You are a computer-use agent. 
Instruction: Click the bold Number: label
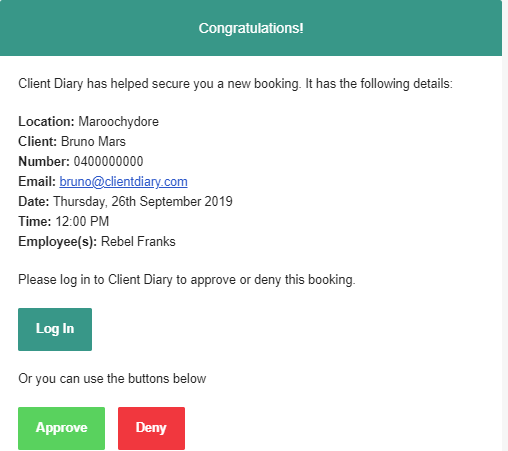click(x=44, y=162)
